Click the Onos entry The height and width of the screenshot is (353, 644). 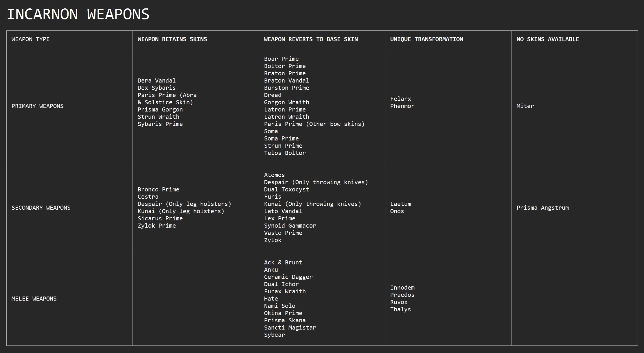(x=397, y=211)
